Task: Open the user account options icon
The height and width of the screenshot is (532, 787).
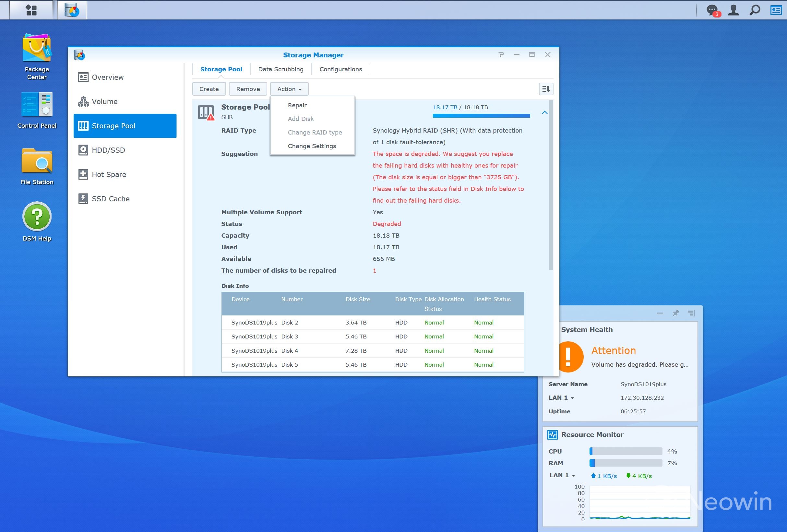Action: pyautogui.click(x=733, y=10)
